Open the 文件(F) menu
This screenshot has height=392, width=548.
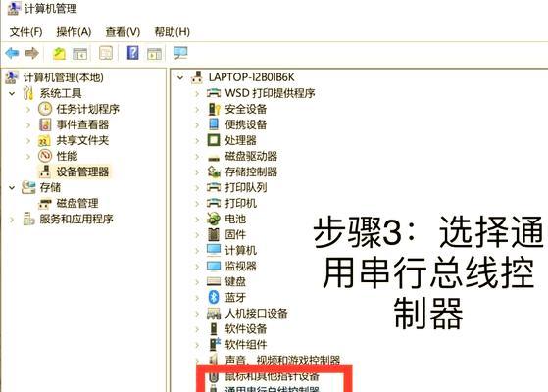point(25,32)
